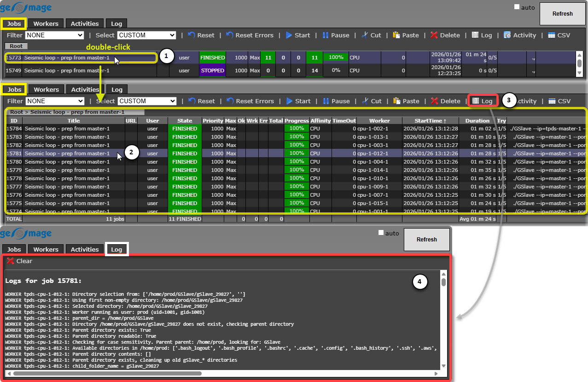Paste a job using the toolbar icon
The width and height of the screenshot is (588, 382).
(406, 35)
